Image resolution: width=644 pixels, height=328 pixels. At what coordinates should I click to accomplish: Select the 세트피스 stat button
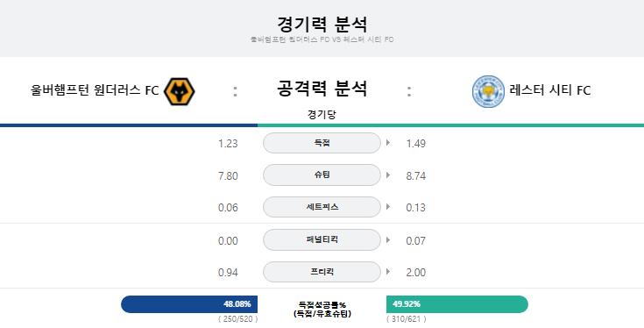click(322, 207)
